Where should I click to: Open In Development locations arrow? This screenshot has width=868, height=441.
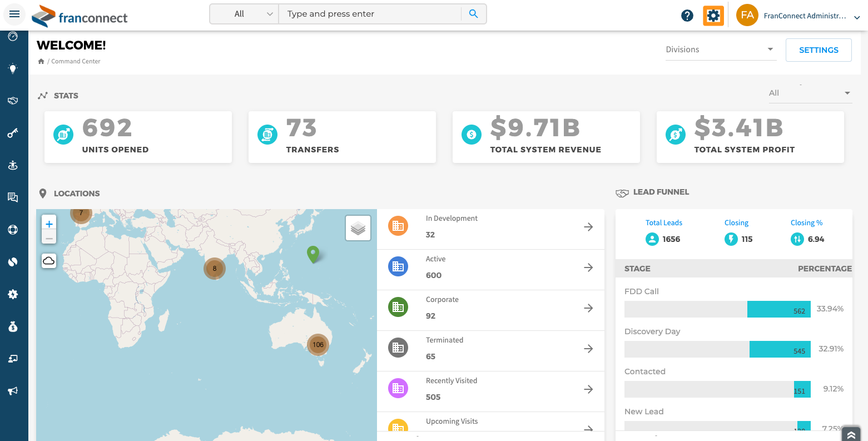click(588, 227)
